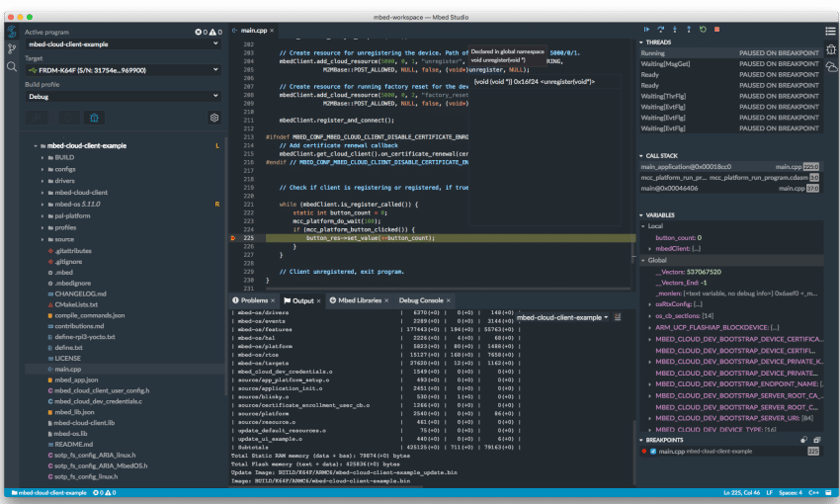Image resolution: width=840 pixels, height=504 pixels.
Task: Open build settings gear icon
Action: click(x=214, y=118)
